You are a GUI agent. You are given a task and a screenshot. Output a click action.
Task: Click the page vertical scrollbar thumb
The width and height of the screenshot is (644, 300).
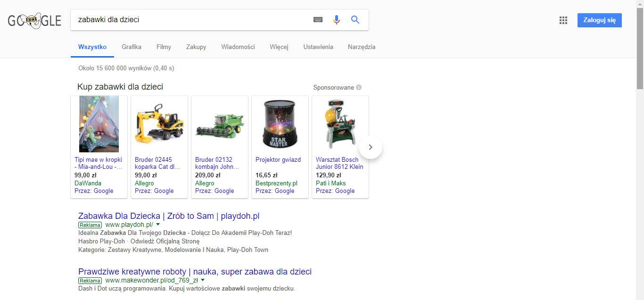tap(640, 48)
